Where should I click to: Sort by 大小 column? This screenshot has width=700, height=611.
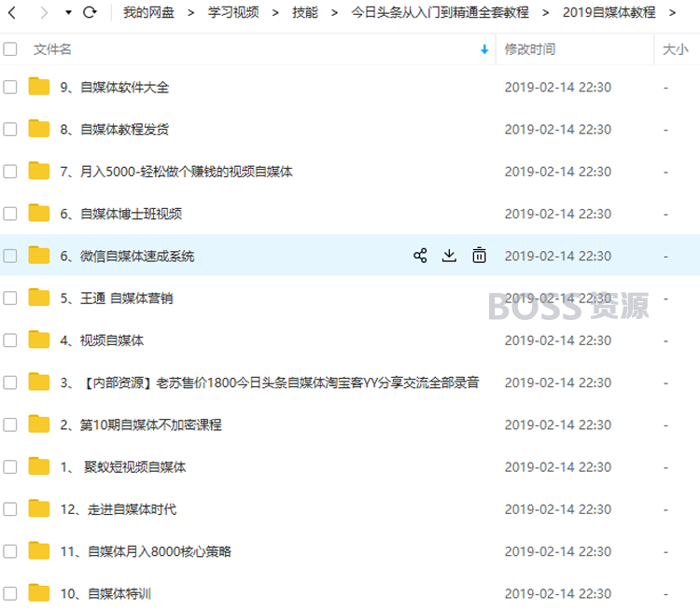coord(676,49)
